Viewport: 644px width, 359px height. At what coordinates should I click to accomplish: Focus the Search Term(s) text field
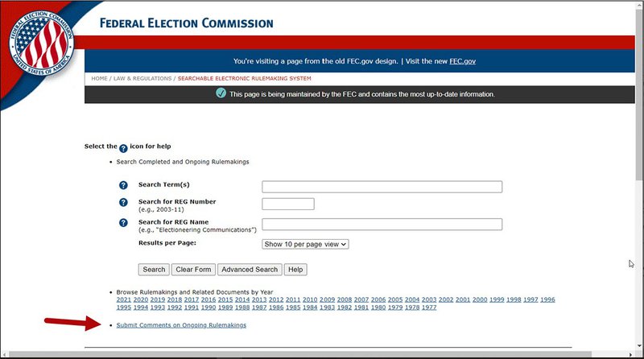click(382, 187)
